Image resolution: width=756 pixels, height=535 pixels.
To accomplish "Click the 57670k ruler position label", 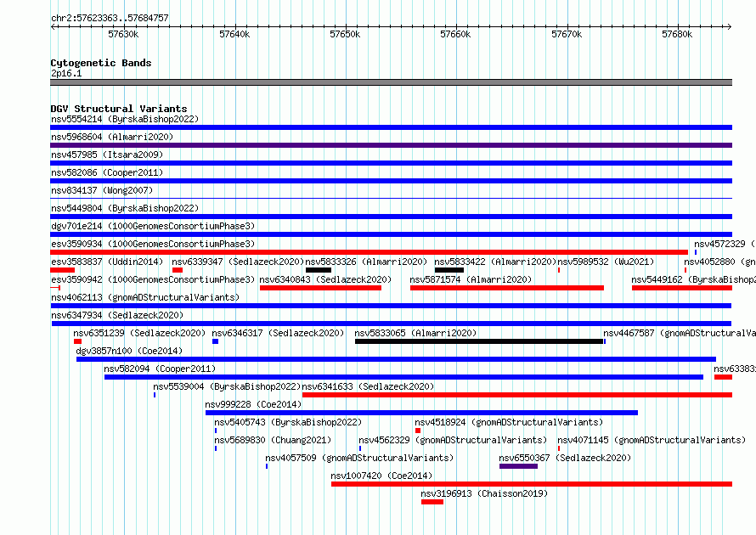I will pyautogui.click(x=567, y=34).
